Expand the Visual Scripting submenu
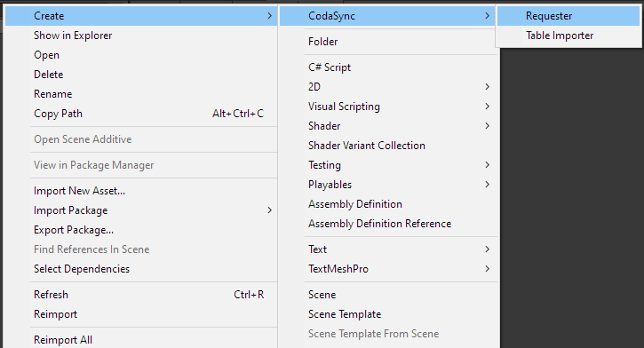This screenshot has height=348, width=644. coord(387,107)
